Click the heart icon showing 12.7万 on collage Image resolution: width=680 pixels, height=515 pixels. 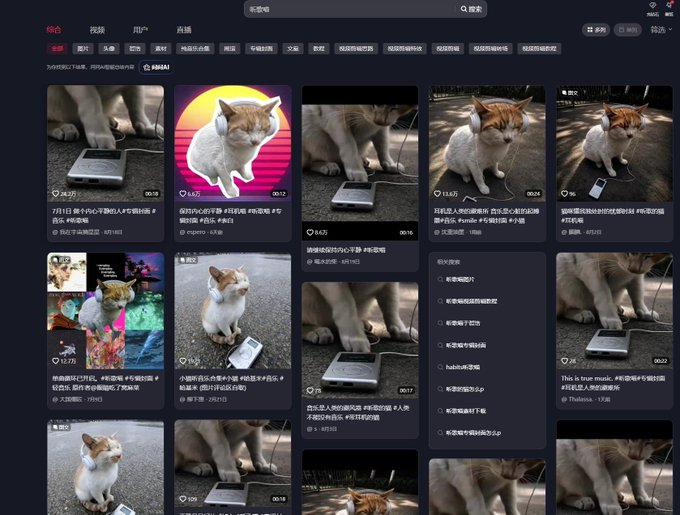tap(56, 361)
